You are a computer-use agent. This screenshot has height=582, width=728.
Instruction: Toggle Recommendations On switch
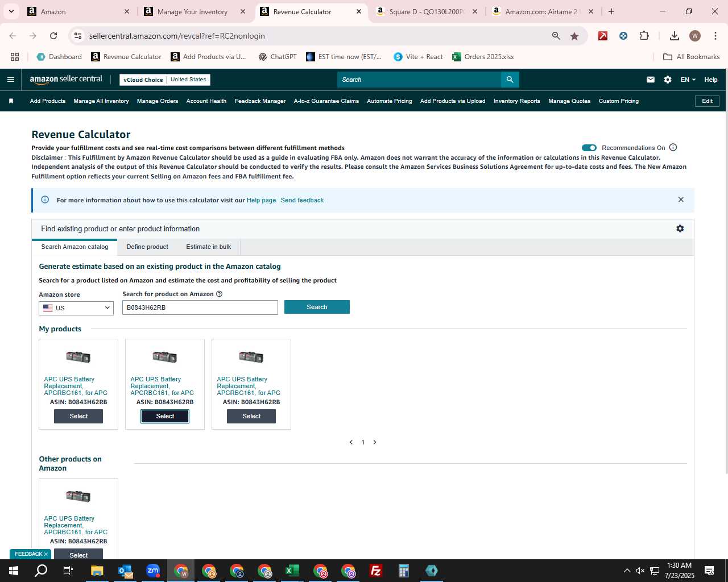click(x=589, y=148)
